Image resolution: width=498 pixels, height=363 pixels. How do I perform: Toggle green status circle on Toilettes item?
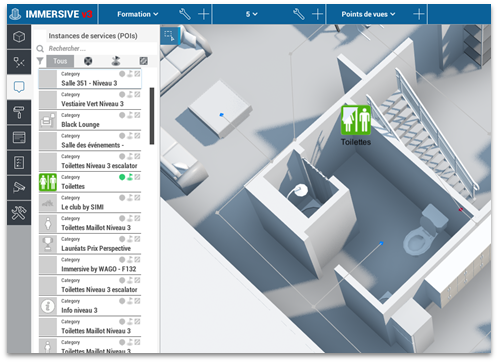point(122,177)
